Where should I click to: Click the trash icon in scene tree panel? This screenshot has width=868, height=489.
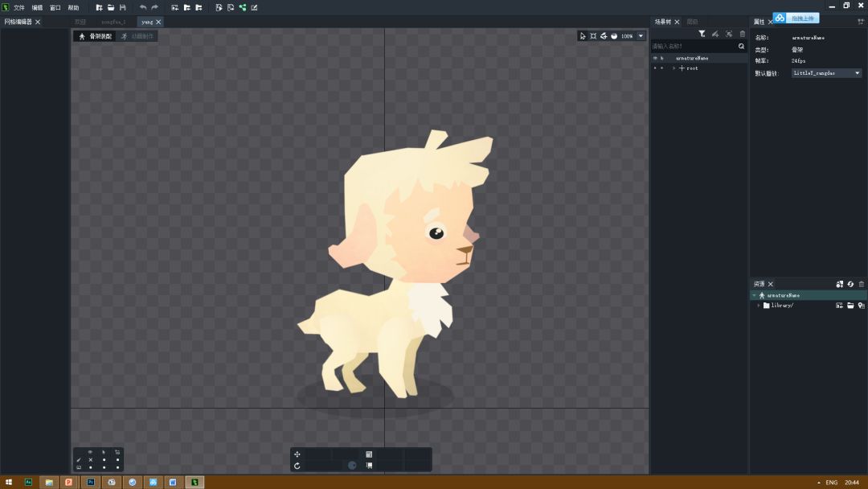(742, 34)
